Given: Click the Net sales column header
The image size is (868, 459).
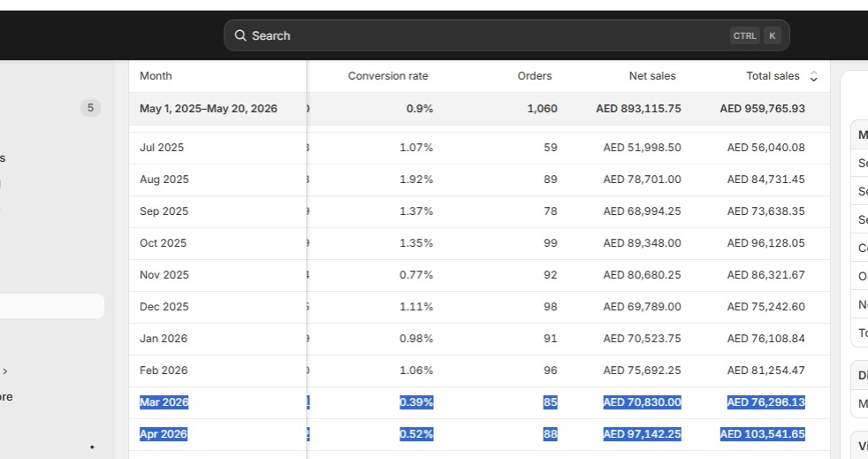Looking at the screenshot, I should (x=652, y=76).
